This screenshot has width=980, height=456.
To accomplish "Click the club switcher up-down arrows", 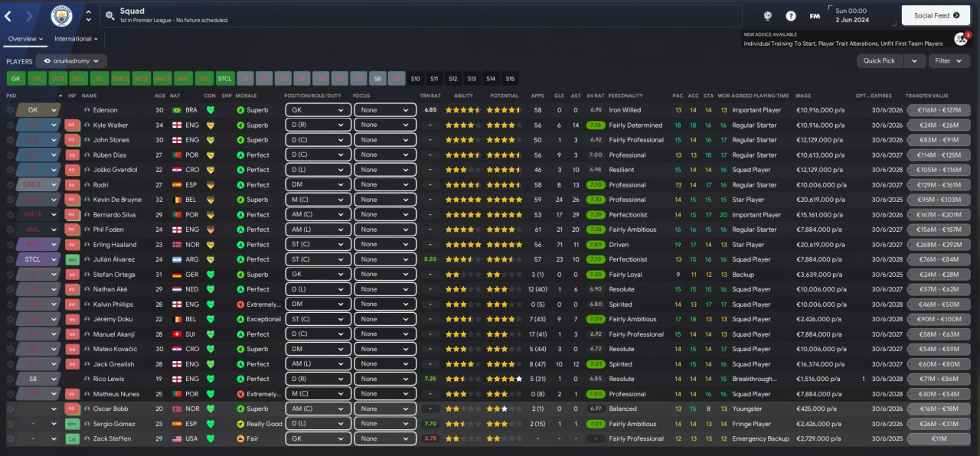I will click(x=88, y=15).
